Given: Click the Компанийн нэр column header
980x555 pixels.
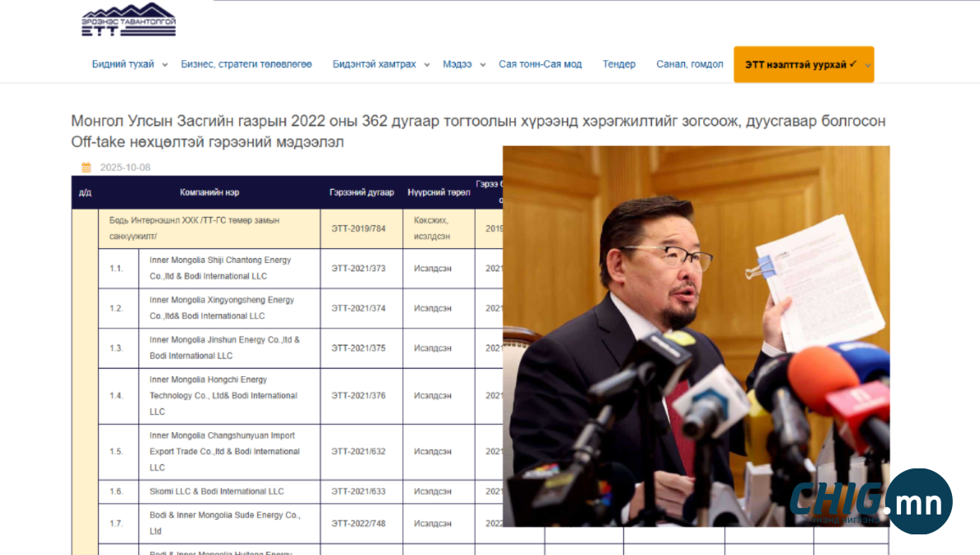Looking at the screenshot, I should click(209, 192).
